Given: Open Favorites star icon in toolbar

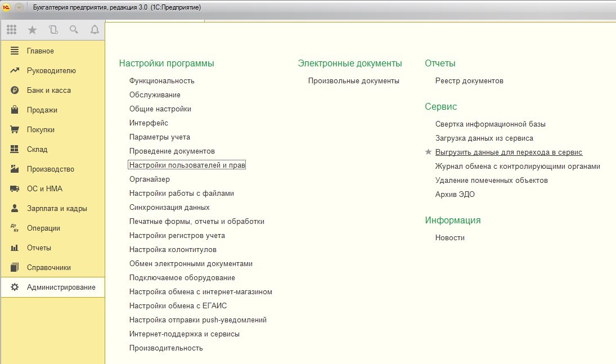Looking at the screenshot, I should (32, 30).
